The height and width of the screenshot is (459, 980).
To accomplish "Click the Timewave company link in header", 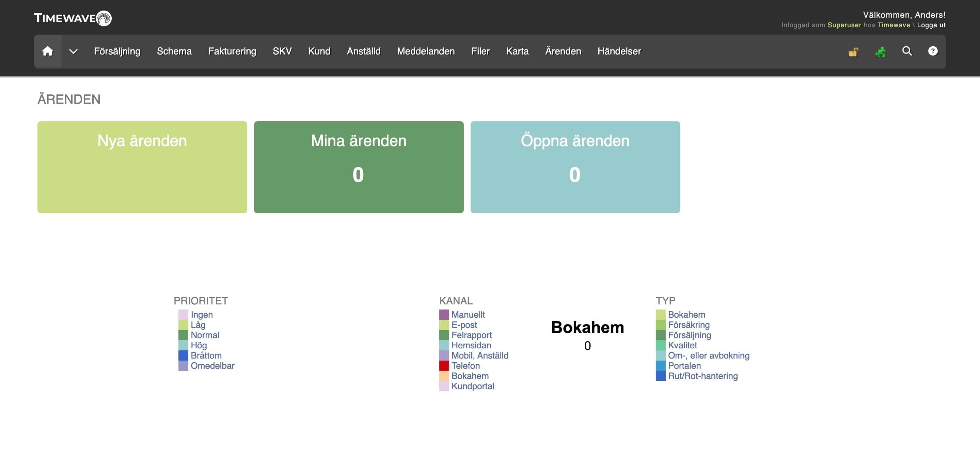I will pyautogui.click(x=894, y=25).
